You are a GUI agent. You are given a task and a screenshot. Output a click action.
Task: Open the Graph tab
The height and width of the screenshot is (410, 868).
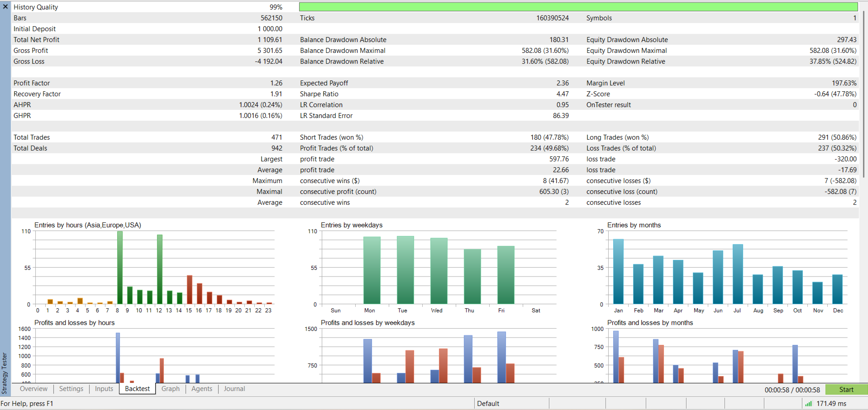tap(171, 389)
